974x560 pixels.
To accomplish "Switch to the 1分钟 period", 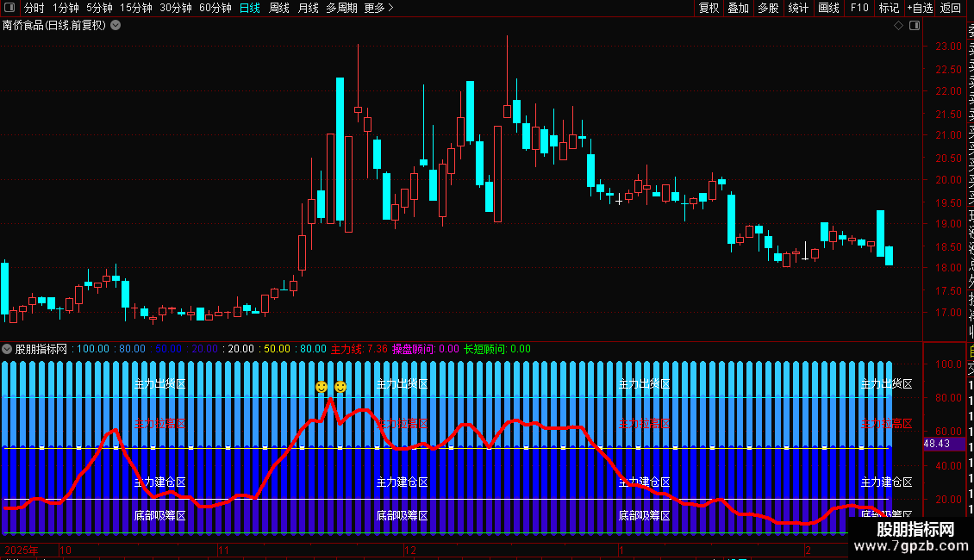I will tap(66, 8).
